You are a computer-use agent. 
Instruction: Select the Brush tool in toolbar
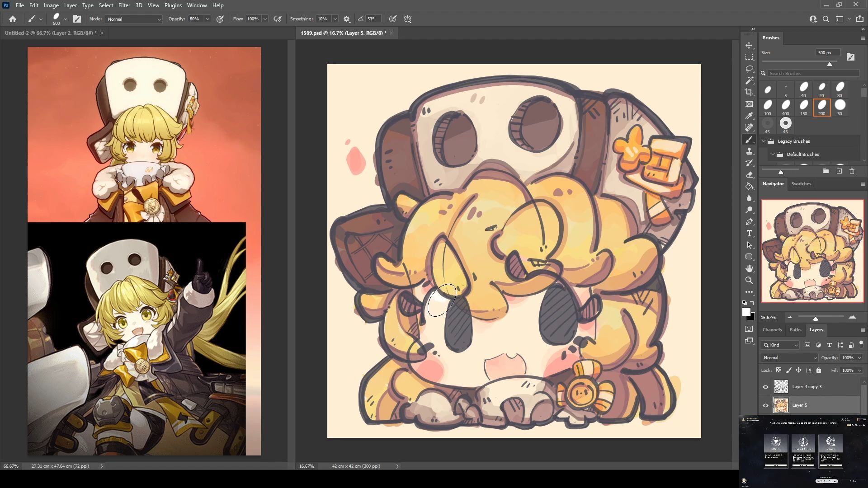(749, 139)
